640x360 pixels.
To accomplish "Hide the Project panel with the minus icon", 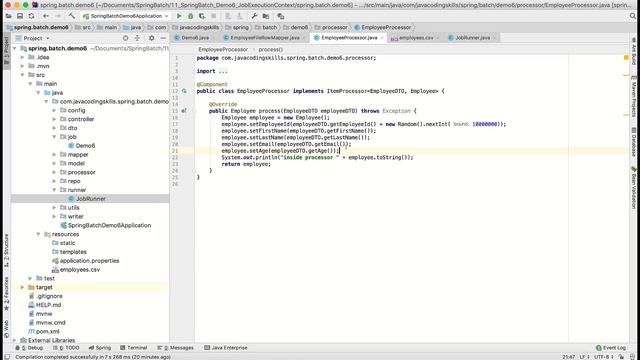I will [163, 38].
